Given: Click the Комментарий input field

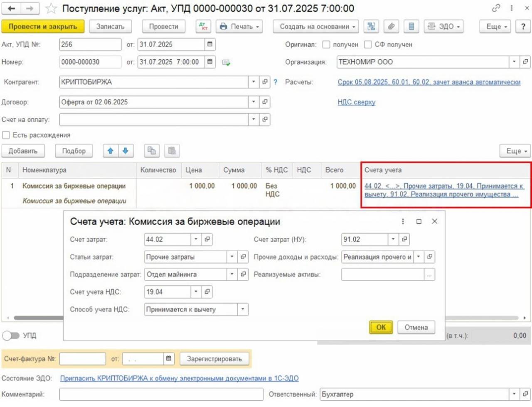Looking at the screenshot, I should click(x=161, y=395).
